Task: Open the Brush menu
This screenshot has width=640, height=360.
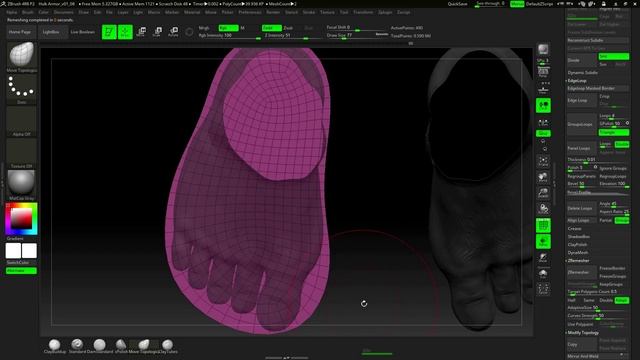Action: point(28,12)
